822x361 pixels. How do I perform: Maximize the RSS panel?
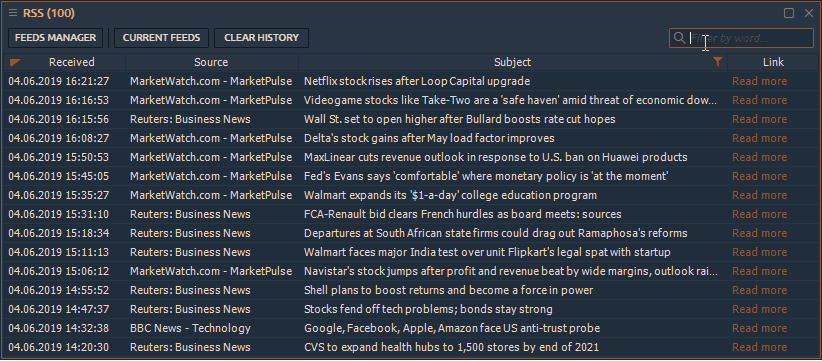tap(789, 13)
